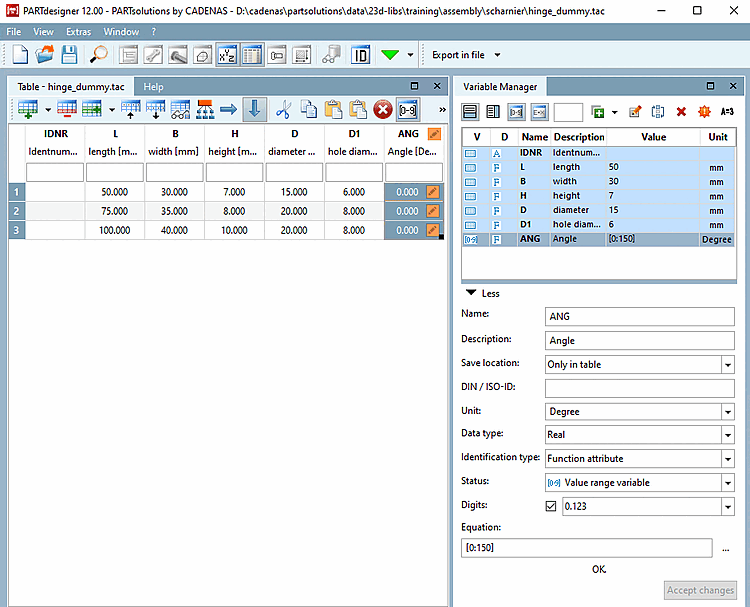Click the OK button under Equation

click(598, 569)
